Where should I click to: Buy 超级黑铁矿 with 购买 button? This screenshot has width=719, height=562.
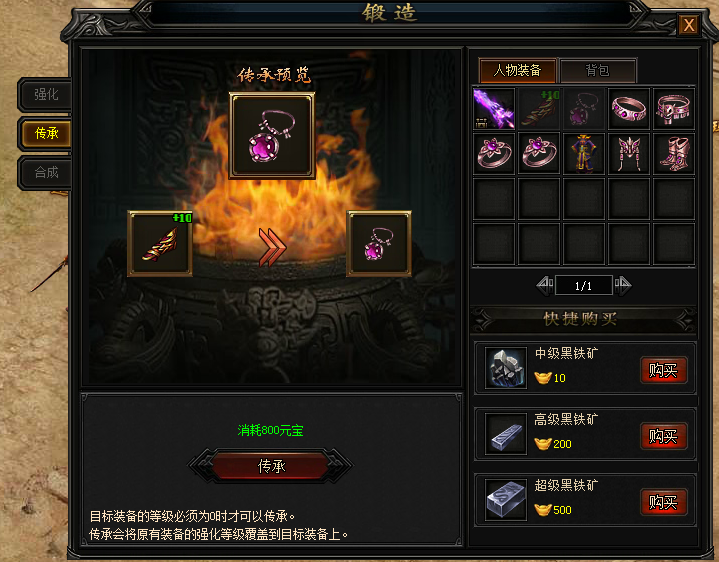663,502
